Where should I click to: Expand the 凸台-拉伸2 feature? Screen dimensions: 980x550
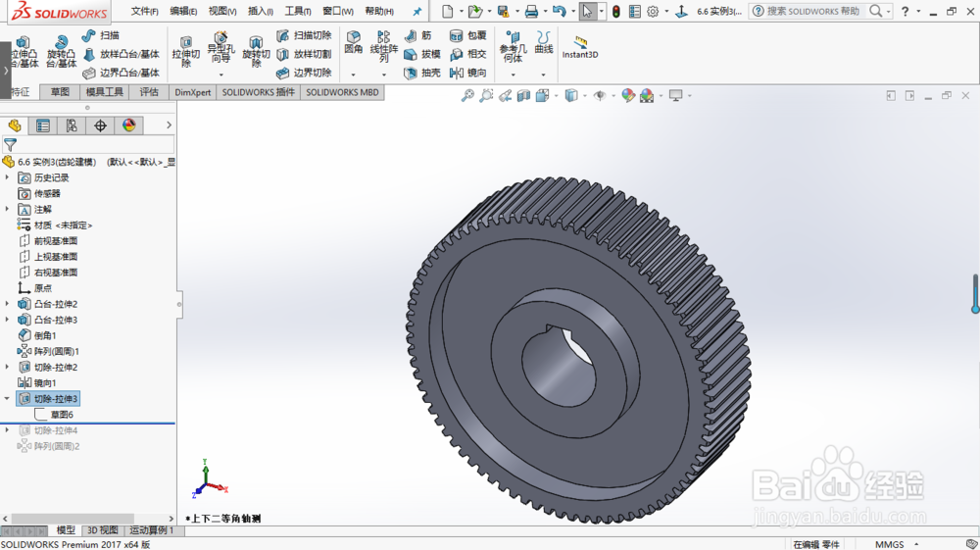pos(7,304)
